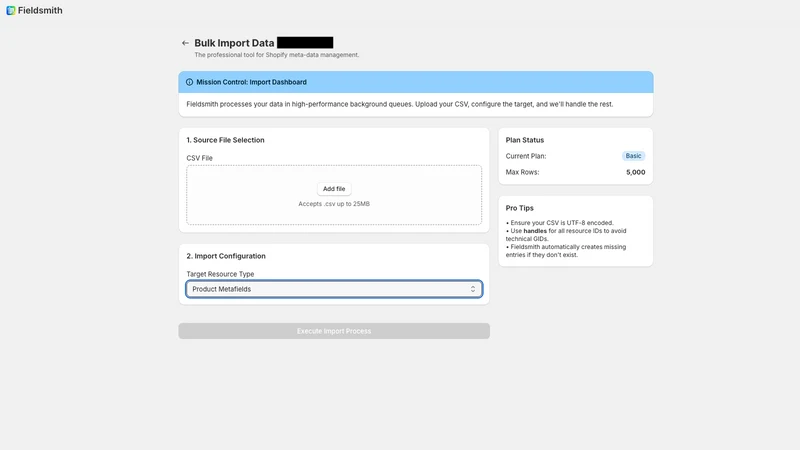This screenshot has height=450, width=800.
Task: Click the info icon in Mission Control banner
Action: tap(189, 82)
